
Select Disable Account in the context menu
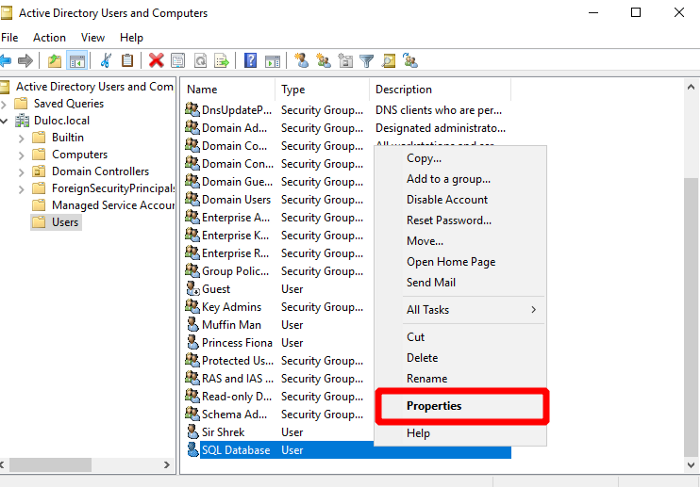point(460,200)
